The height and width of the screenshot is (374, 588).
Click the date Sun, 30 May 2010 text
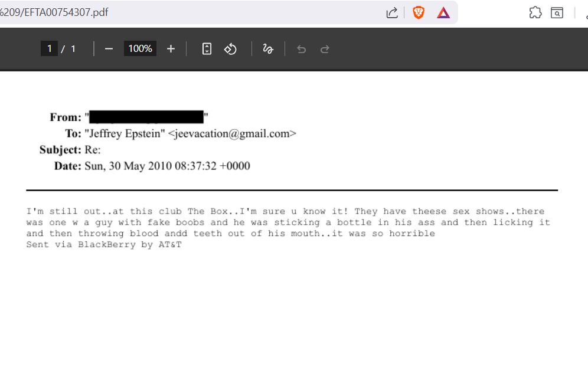click(x=128, y=166)
